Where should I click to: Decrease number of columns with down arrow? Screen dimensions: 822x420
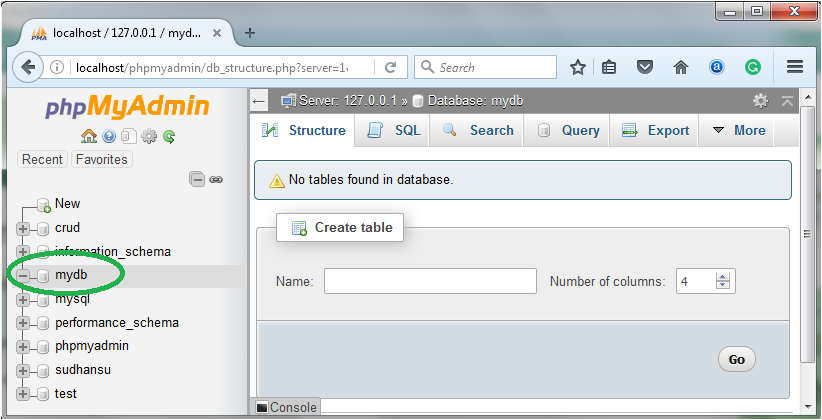(x=723, y=285)
